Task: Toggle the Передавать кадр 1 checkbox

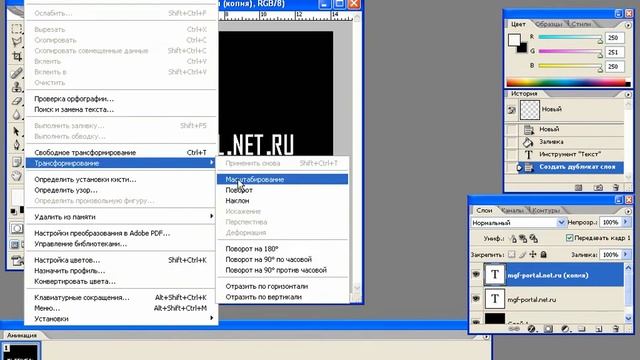Action: pyautogui.click(x=569, y=238)
